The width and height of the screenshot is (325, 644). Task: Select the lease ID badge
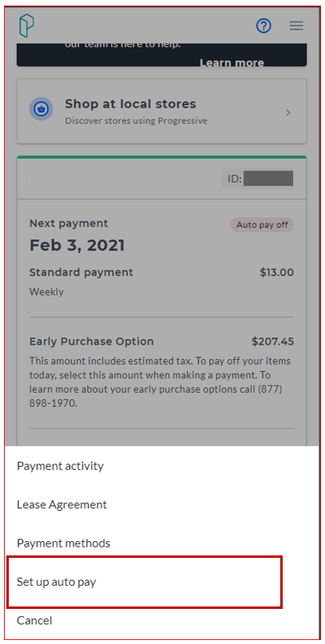pyautogui.click(x=258, y=179)
